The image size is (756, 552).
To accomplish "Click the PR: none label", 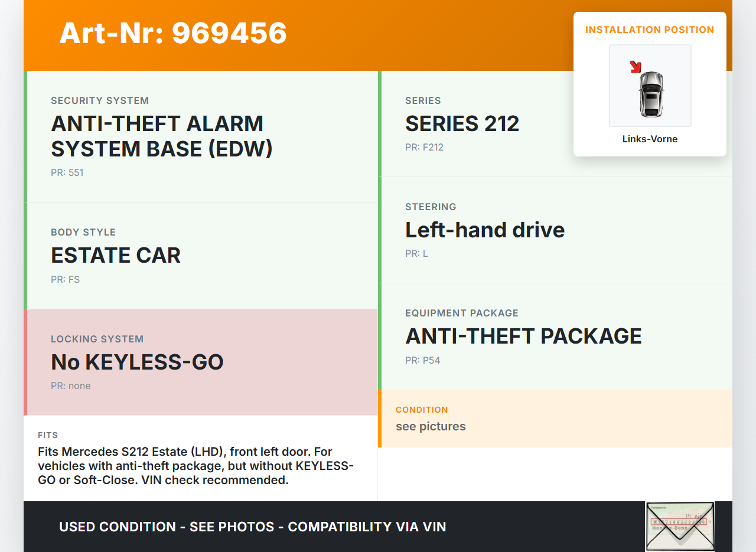I will coord(71,386).
